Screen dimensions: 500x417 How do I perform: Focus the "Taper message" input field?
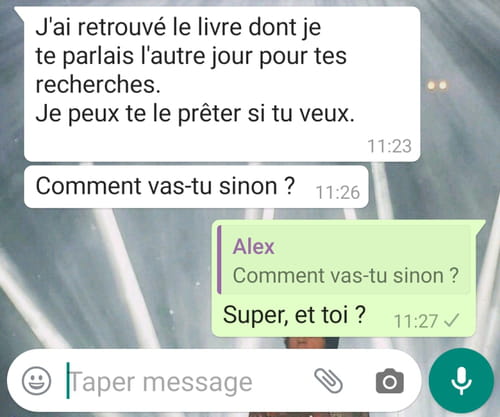pyautogui.click(x=187, y=382)
